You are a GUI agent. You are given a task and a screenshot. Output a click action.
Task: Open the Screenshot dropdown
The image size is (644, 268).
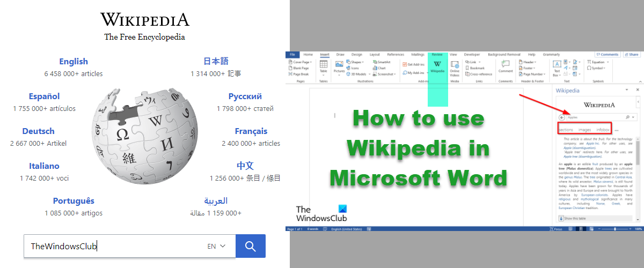click(x=394, y=74)
